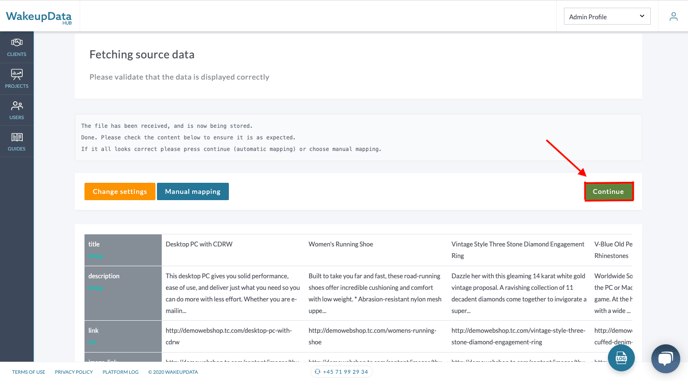Click the 'Built to take you far' description cell

376,293
